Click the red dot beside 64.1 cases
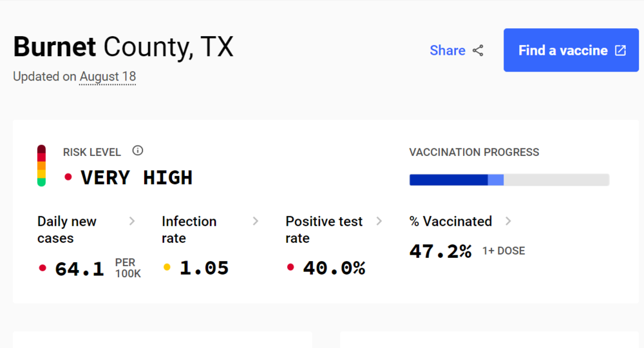This screenshot has height=348, width=644. [43, 267]
